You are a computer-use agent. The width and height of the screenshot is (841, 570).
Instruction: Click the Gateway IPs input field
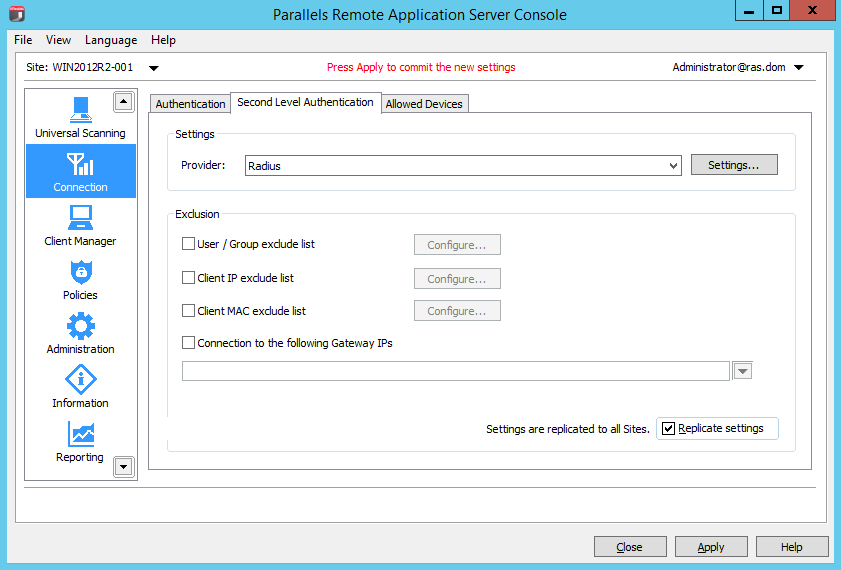[x=456, y=371]
